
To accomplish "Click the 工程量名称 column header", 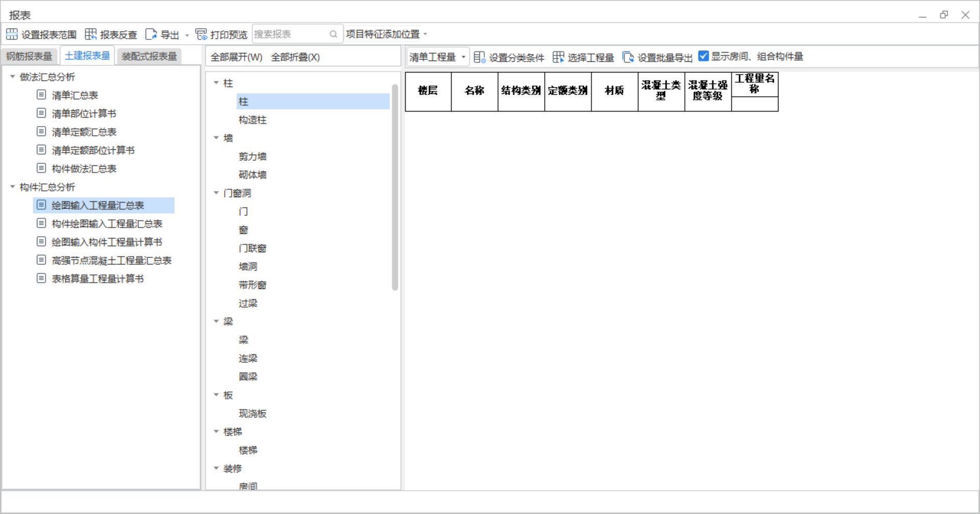I will 755,84.
